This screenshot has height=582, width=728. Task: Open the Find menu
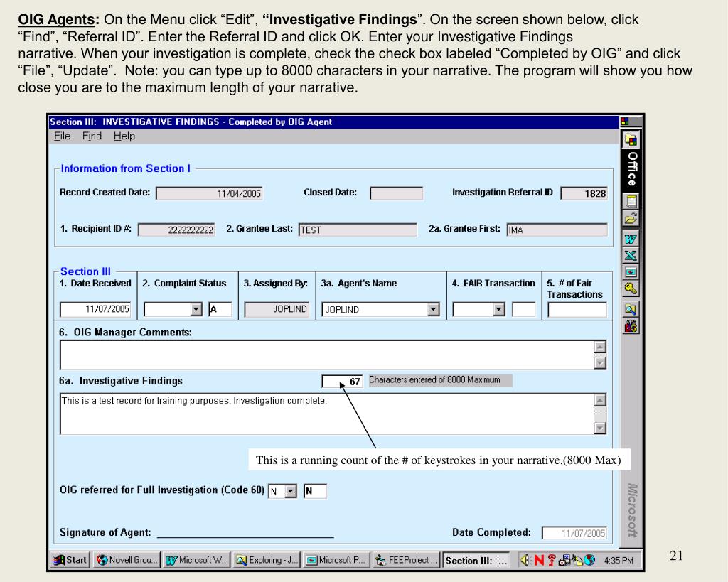[x=92, y=136]
